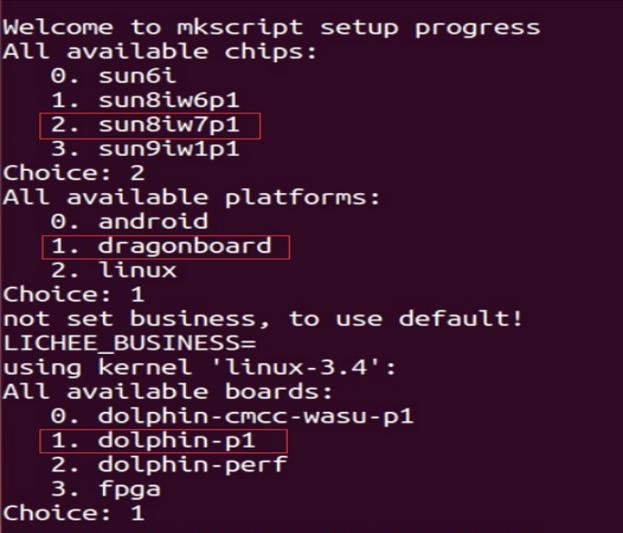Click the 'All available boards:' heading
The width and height of the screenshot is (623, 533).
(x=168, y=392)
